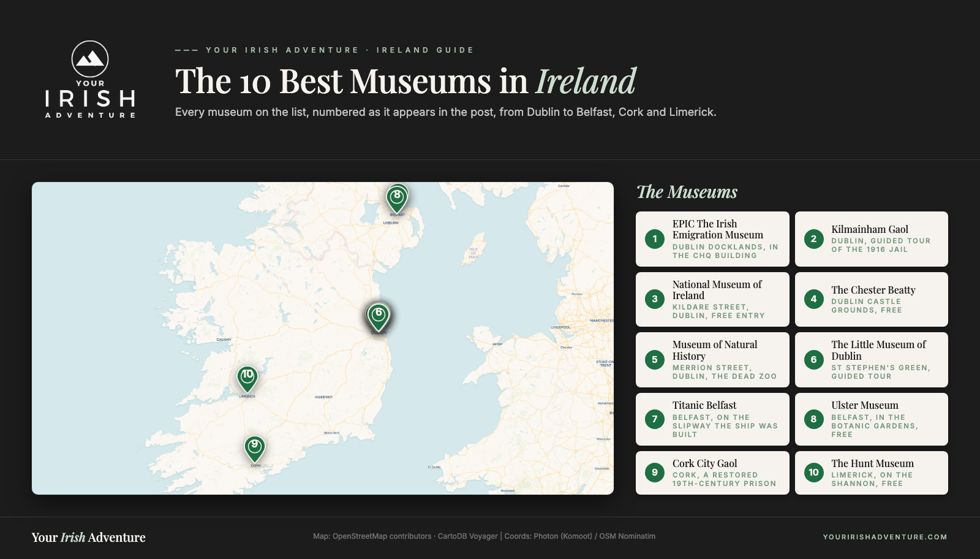Click the green number 1 badge
Viewport: 980px width, 559px height.
tap(655, 239)
